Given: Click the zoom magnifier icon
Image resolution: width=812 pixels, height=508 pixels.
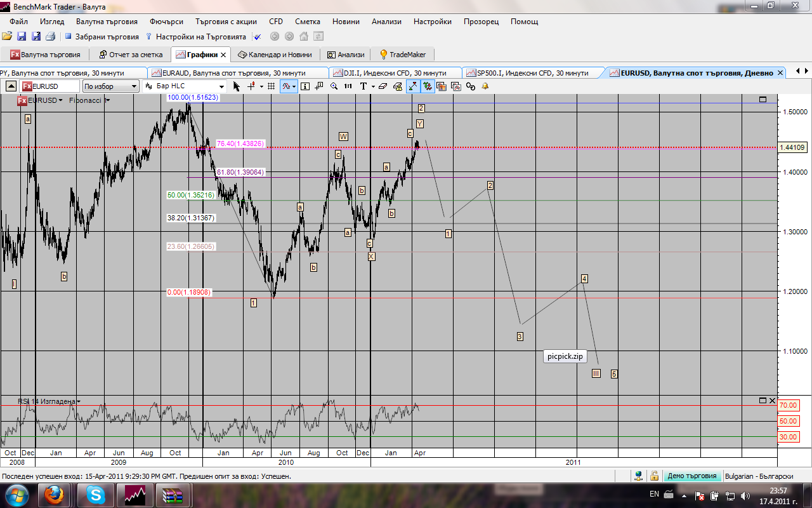Looking at the screenshot, I should [334, 86].
